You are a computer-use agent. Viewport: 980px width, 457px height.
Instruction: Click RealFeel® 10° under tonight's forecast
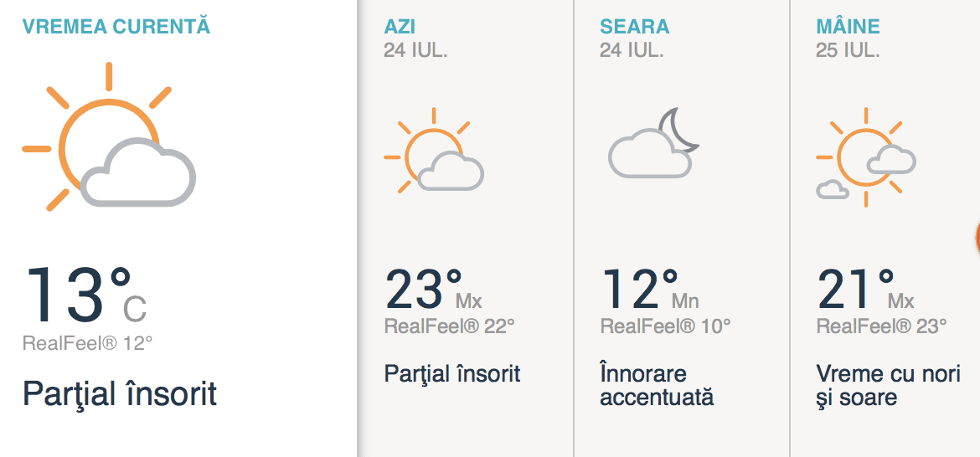click(x=665, y=326)
